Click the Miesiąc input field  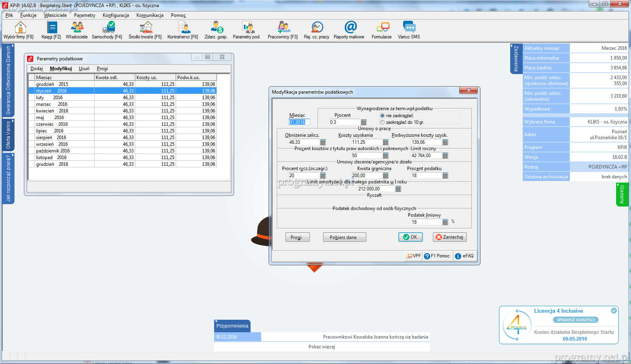299,122
